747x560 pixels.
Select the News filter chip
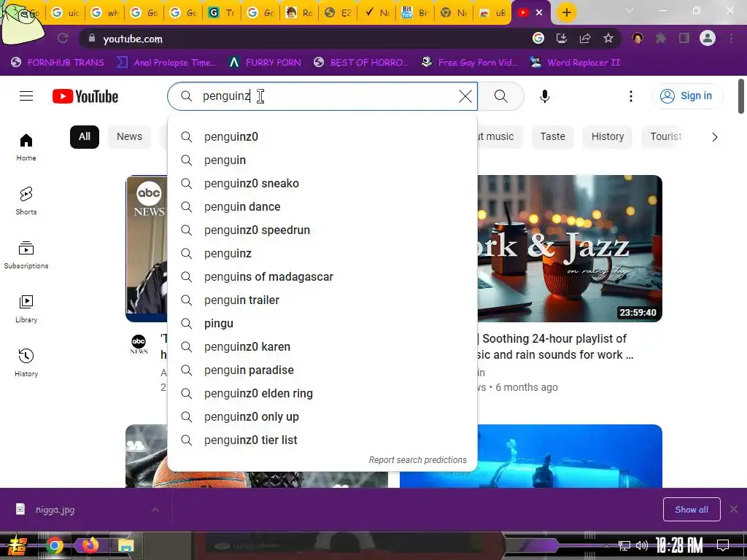pyautogui.click(x=129, y=136)
